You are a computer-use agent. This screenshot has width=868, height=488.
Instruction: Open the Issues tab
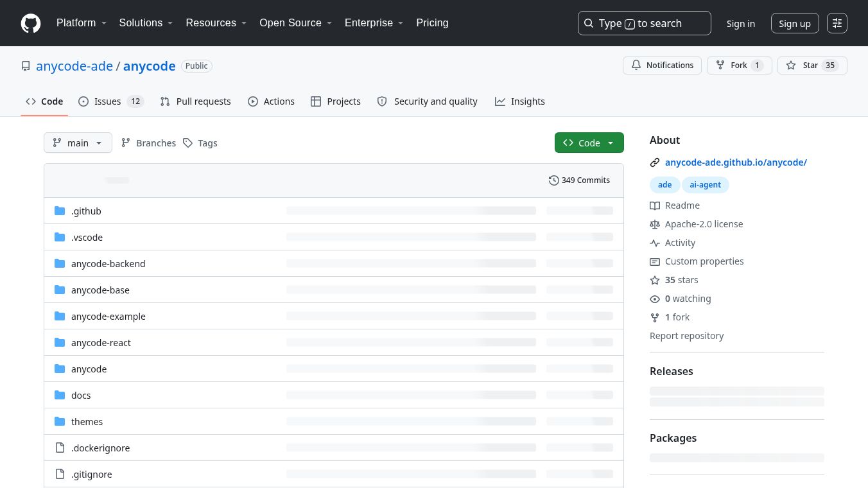tap(110, 101)
